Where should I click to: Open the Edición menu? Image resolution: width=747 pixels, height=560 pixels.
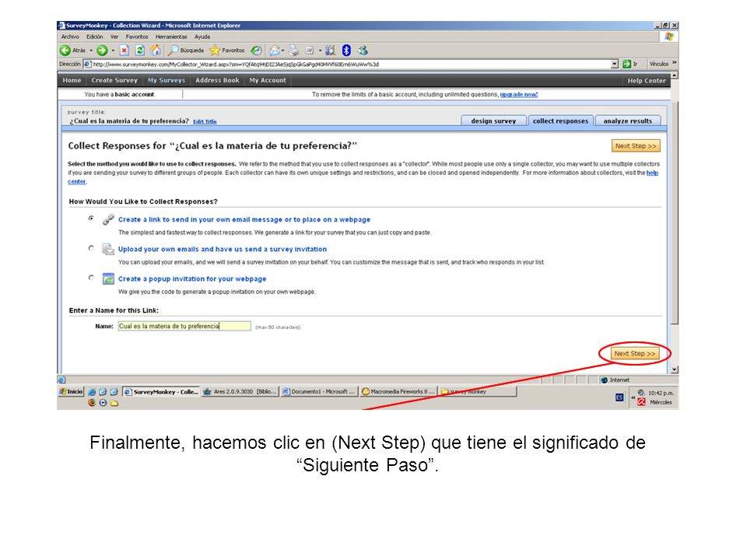tap(94, 37)
